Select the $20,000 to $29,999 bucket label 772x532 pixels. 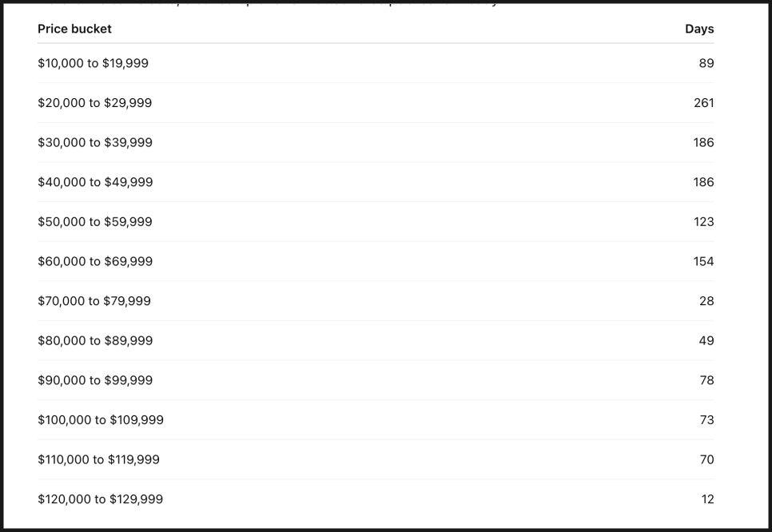[x=94, y=103]
